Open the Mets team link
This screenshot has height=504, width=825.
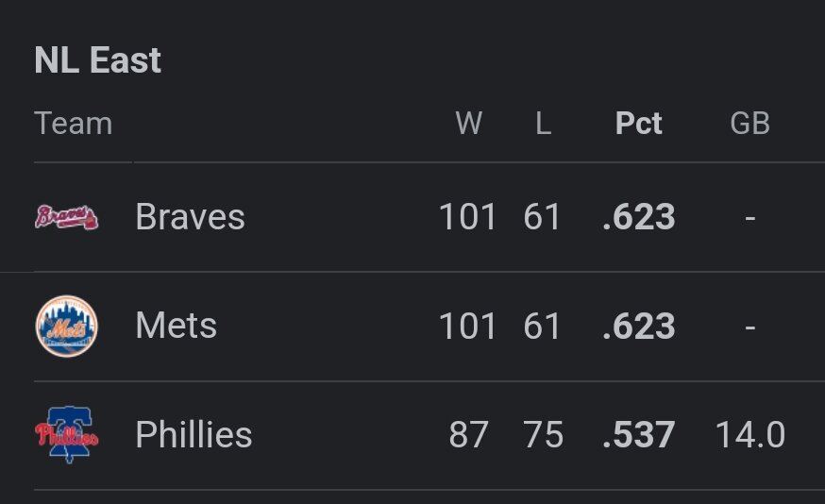[176, 327]
